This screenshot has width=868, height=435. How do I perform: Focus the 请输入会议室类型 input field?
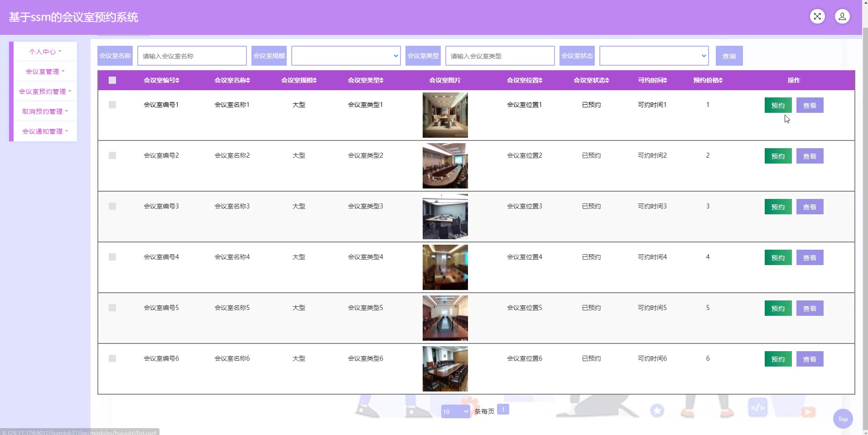[x=500, y=56]
